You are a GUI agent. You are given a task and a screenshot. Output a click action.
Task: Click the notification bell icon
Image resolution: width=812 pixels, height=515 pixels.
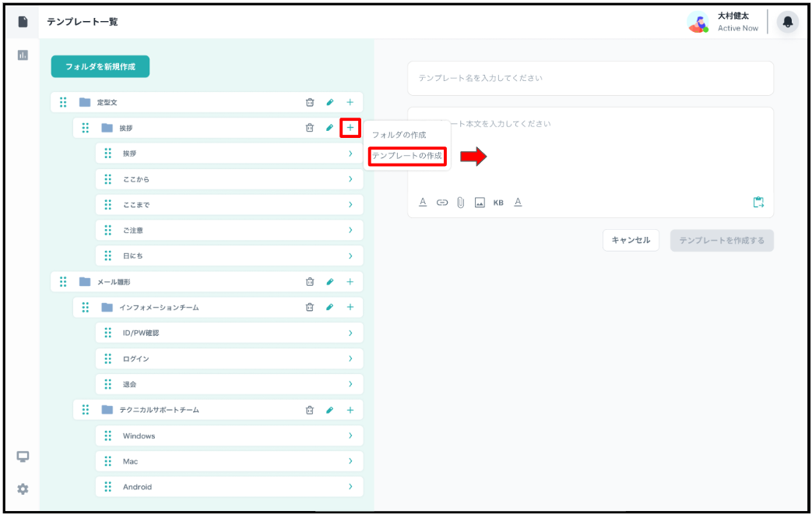(788, 23)
